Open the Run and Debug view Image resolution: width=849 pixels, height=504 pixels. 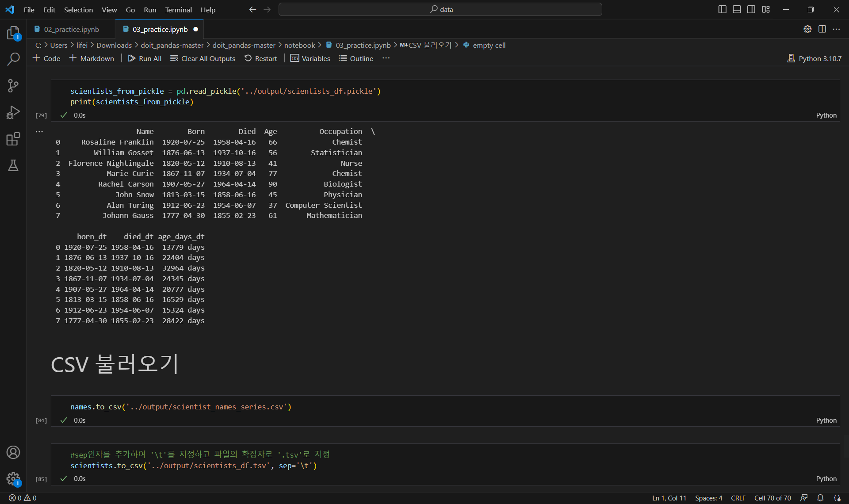click(x=13, y=112)
